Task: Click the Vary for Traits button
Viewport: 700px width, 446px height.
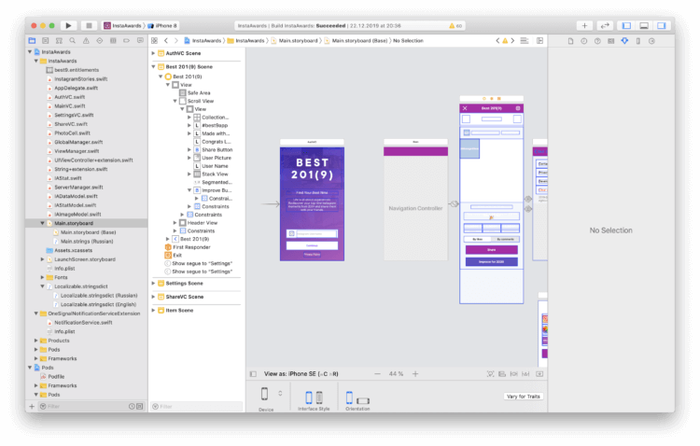Action: coord(524,396)
